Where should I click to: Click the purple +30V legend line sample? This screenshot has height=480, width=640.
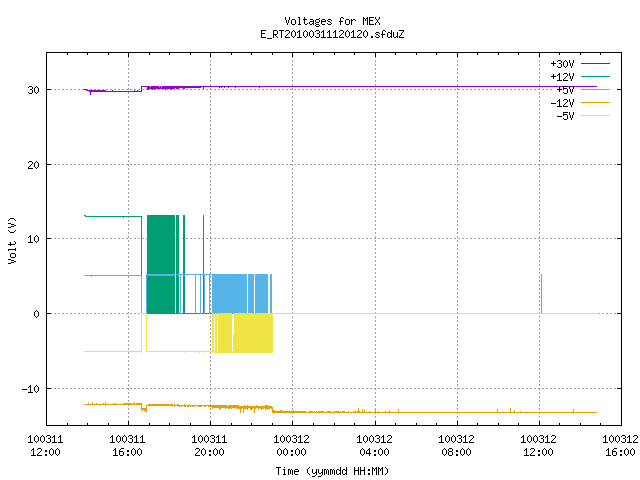pos(595,64)
